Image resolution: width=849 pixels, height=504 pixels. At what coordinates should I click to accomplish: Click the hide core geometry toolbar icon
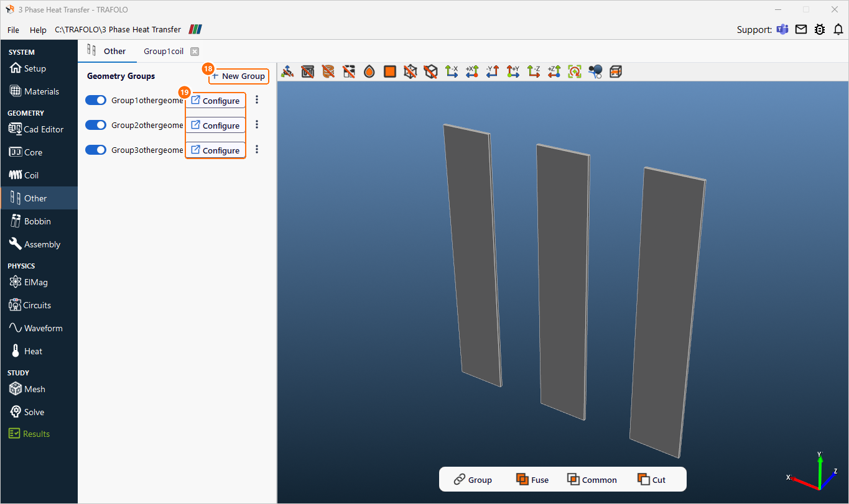point(308,71)
